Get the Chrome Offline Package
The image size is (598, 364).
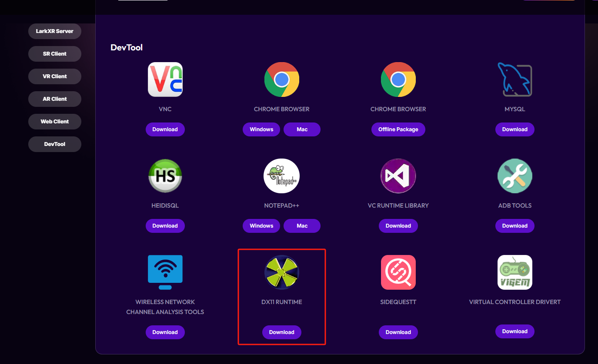[398, 129]
